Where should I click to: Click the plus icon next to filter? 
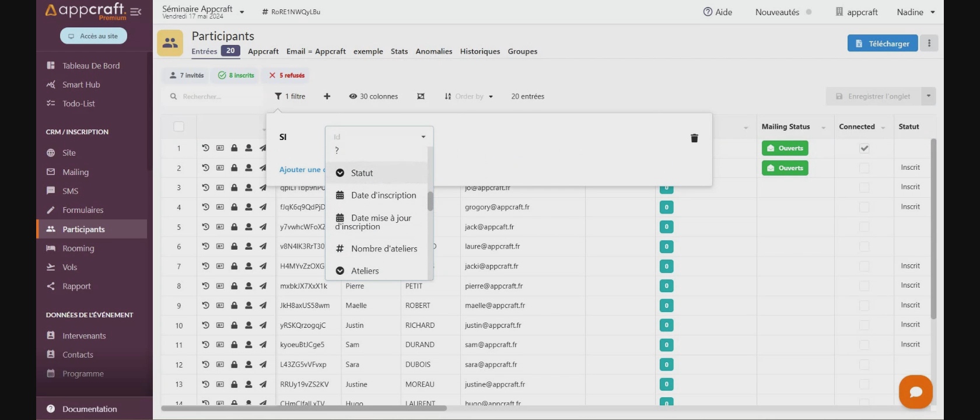tap(327, 96)
